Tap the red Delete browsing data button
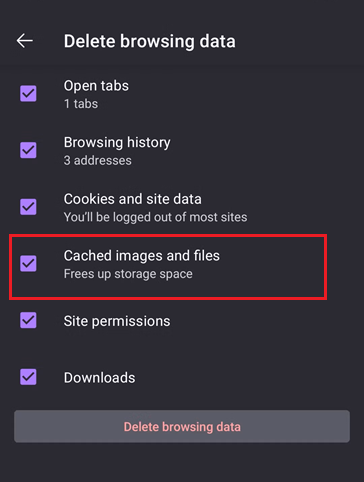364x482 pixels. pyautogui.click(x=182, y=426)
